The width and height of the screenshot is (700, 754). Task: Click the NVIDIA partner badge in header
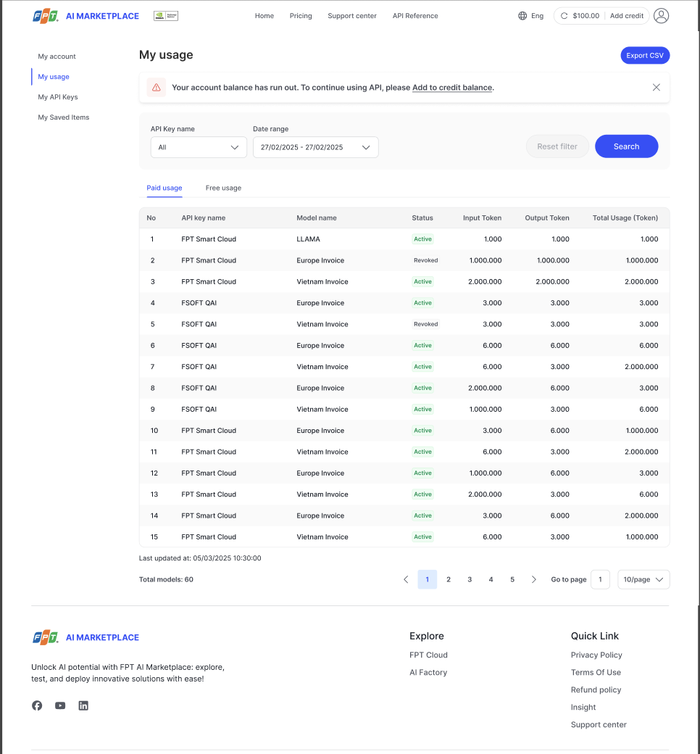[x=166, y=16]
